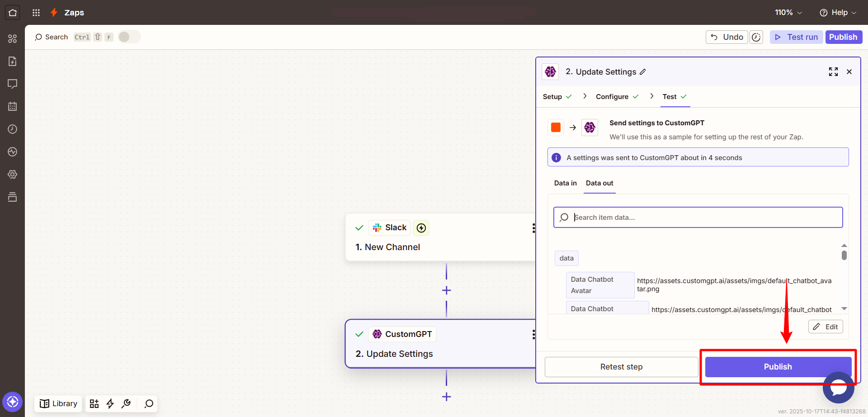Open the apps grid menu
Screen dimensions: 868x417
tap(36, 13)
